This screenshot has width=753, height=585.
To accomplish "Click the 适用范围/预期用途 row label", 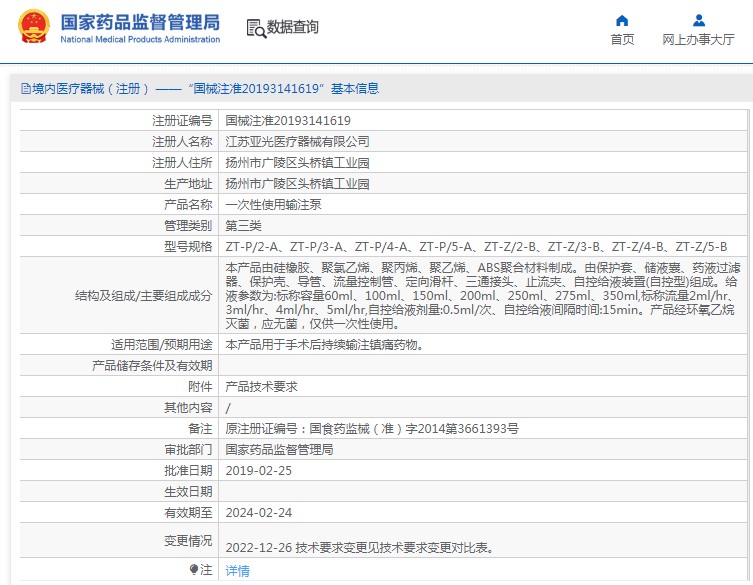I will pyautogui.click(x=161, y=345).
